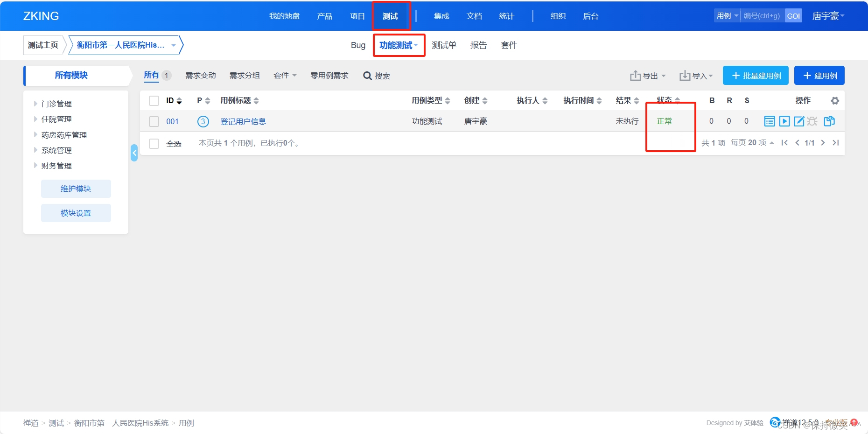Click the ZKING logo

(41, 16)
